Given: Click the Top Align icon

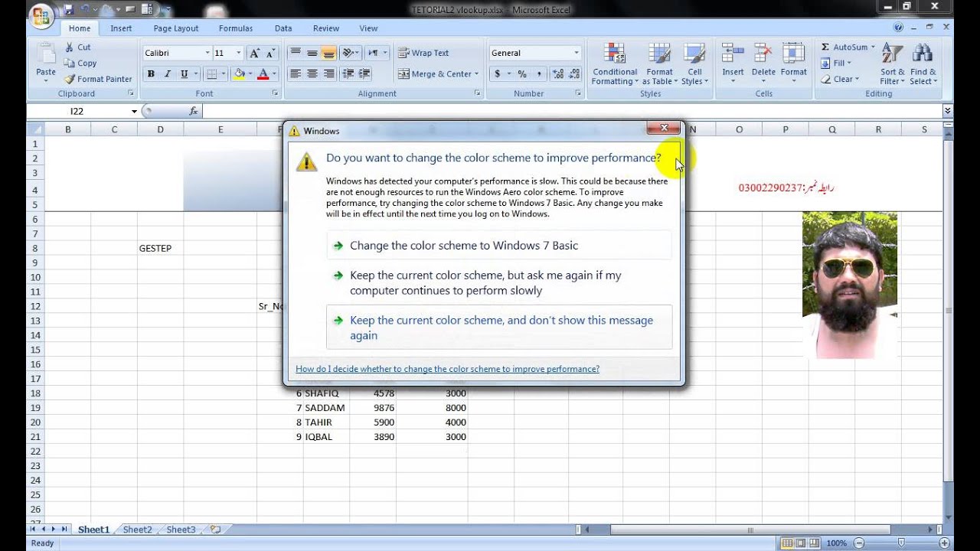Looking at the screenshot, I should coord(296,53).
